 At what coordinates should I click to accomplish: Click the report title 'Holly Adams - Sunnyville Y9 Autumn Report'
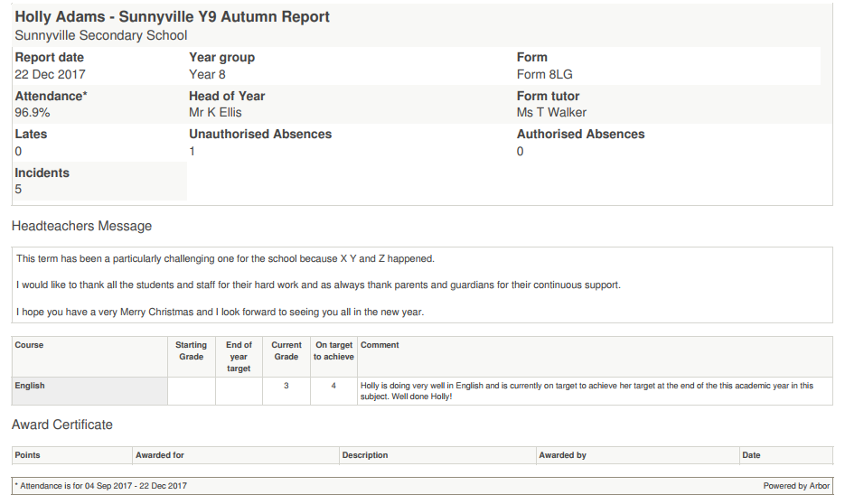pos(172,17)
